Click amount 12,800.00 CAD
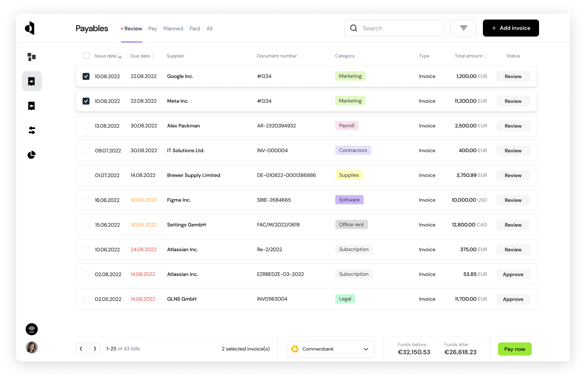This screenshot has height=380, width=588. 469,225
